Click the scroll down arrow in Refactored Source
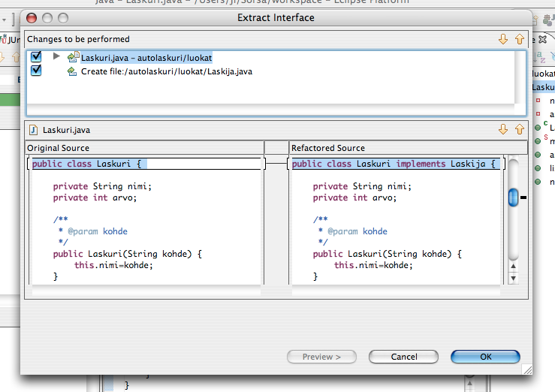This screenshot has width=555, height=392. 513,279
